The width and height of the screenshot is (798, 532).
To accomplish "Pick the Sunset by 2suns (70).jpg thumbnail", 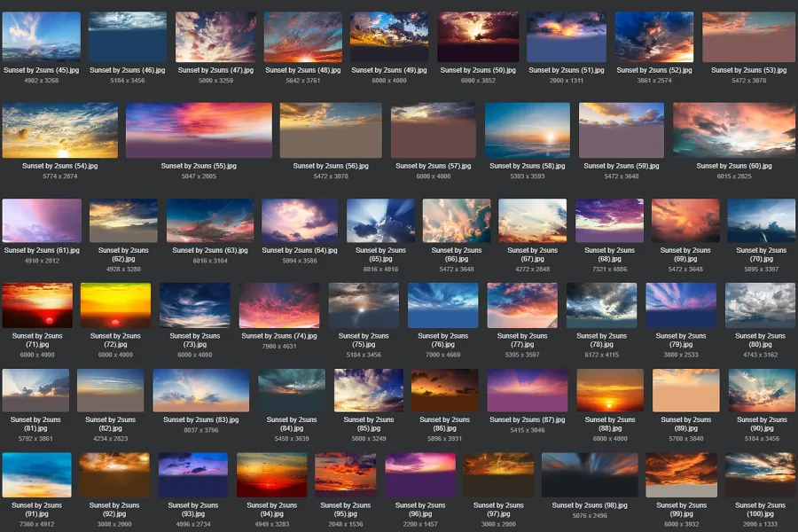I will click(761, 221).
